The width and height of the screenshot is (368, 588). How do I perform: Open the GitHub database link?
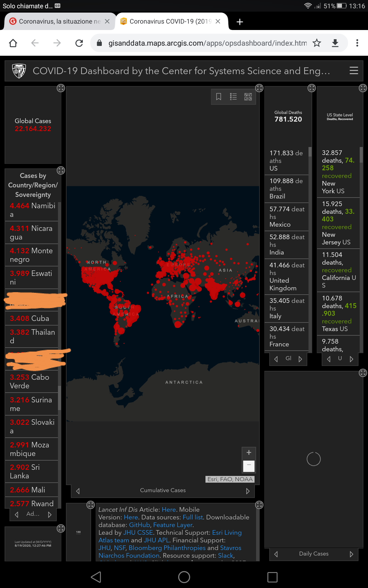click(x=139, y=525)
